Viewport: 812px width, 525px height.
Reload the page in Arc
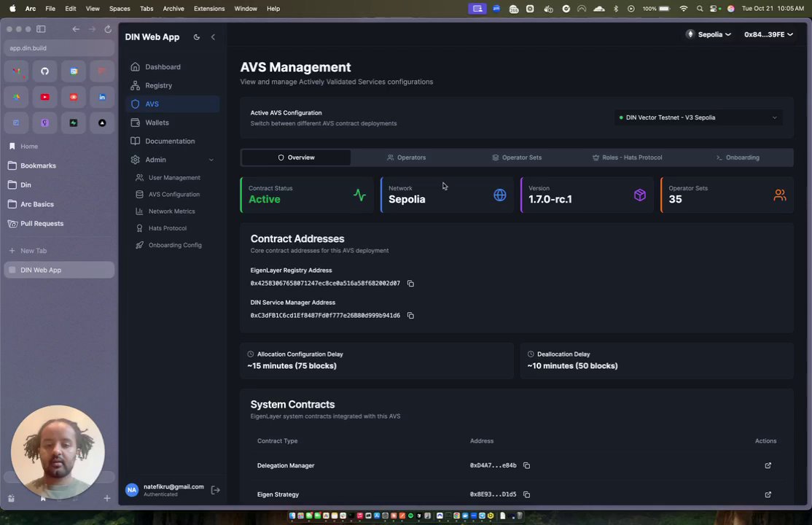pyautogui.click(x=108, y=29)
